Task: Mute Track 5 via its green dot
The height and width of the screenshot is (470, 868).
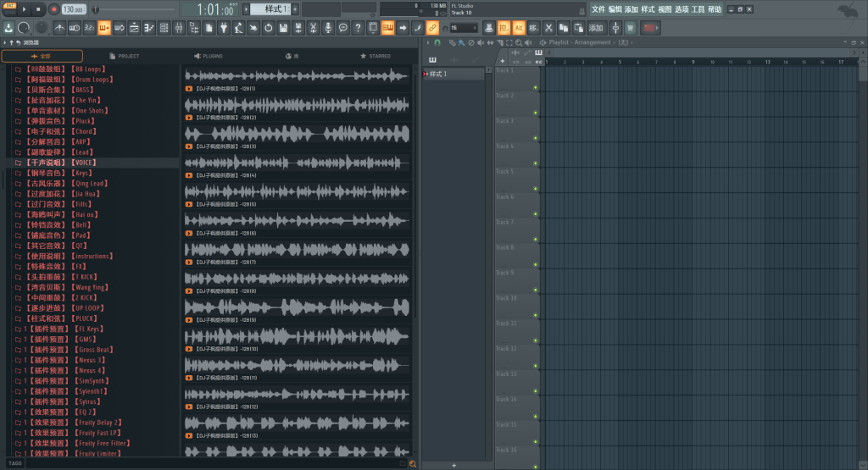Action: tap(536, 189)
